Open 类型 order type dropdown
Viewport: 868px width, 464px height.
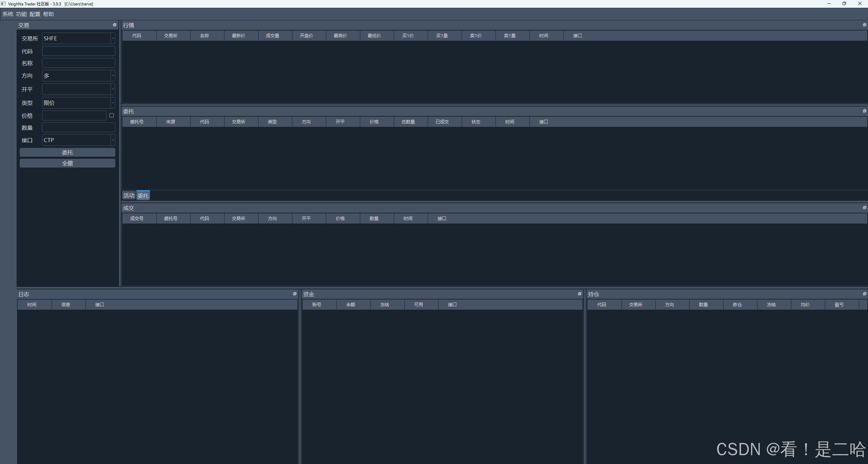[x=78, y=103]
